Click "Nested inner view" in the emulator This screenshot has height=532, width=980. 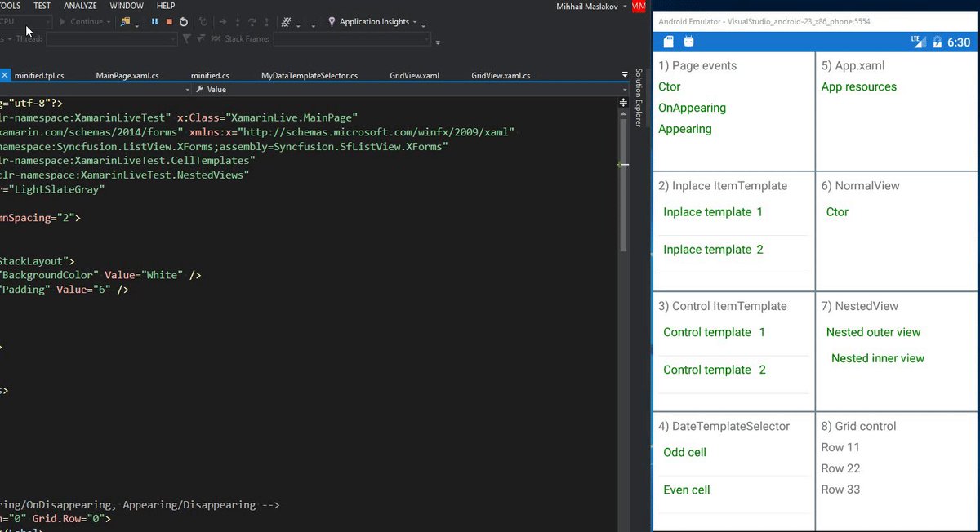878,358
